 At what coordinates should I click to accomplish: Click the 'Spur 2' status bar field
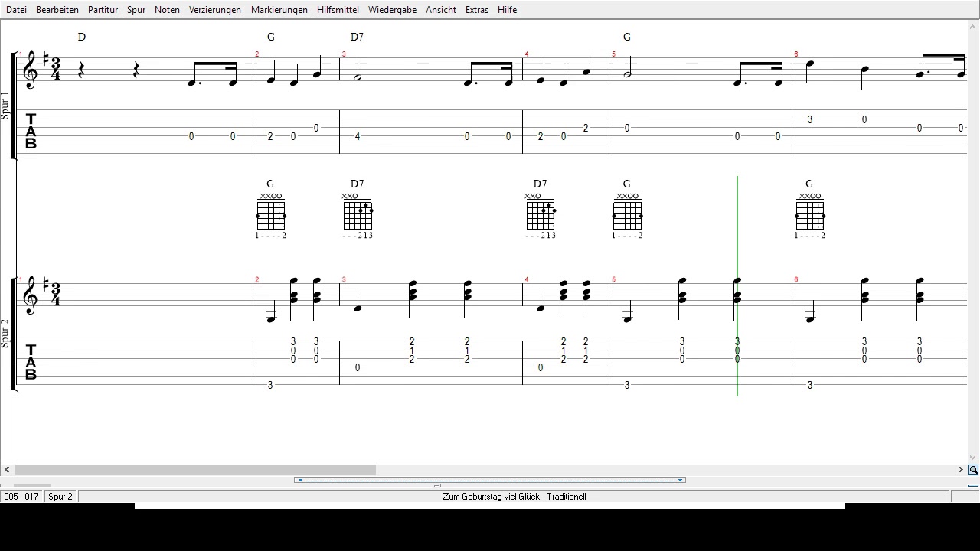pyautogui.click(x=60, y=497)
